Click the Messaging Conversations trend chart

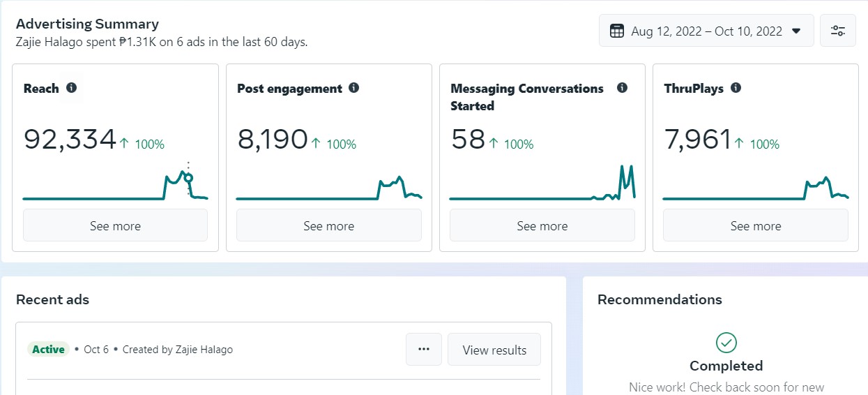pyautogui.click(x=542, y=187)
